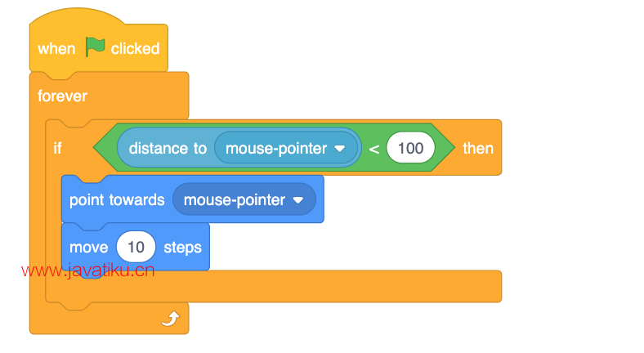Screen dimensions: 644x353
Task: Click the 'steps' label on move block
Action: coord(182,248)
